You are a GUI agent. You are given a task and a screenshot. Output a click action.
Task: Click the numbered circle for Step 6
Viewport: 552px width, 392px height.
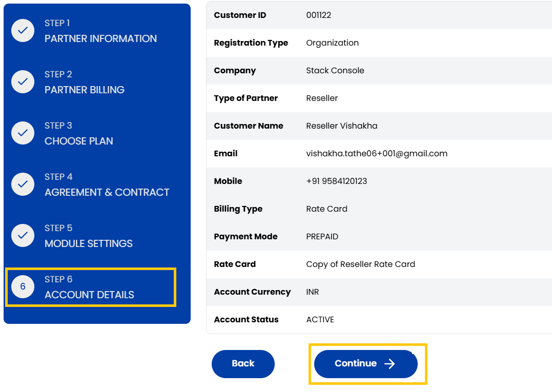click(23, 286)
